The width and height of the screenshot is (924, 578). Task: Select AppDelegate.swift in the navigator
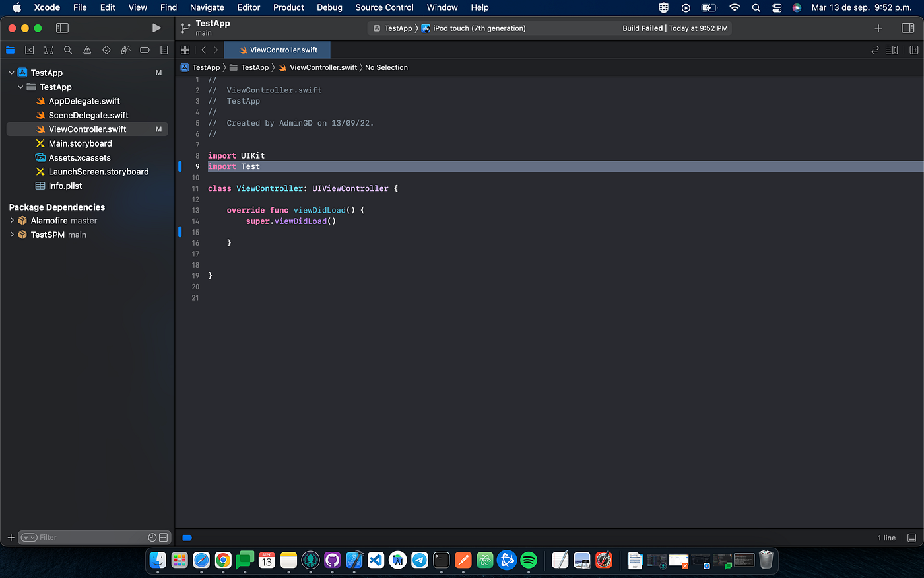tap(84, 101)
